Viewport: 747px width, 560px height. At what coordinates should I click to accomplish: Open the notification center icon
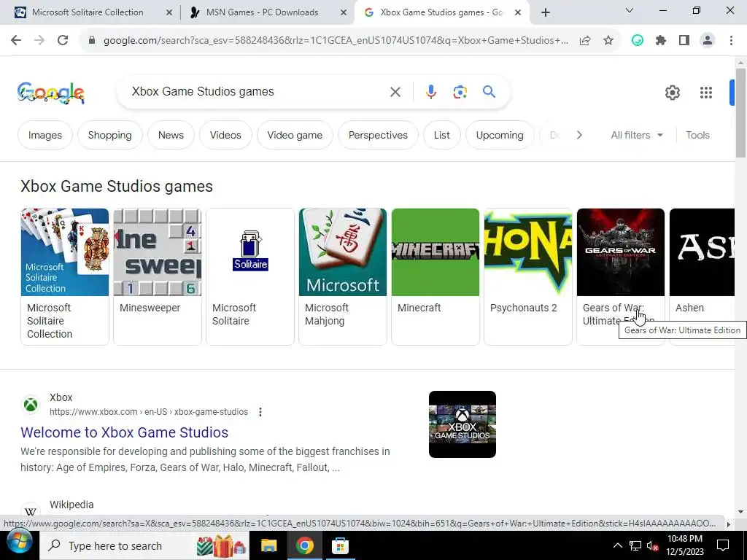click(723, 545)
